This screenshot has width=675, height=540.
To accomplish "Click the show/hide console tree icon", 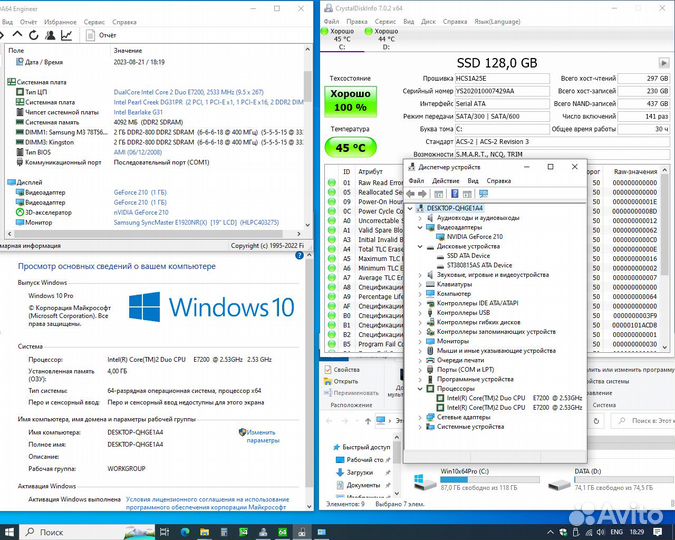I will [438, 194].
